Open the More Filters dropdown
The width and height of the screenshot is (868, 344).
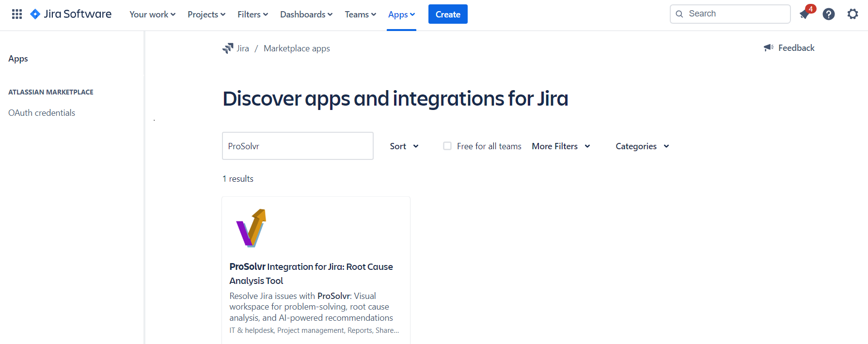point(561,146)
